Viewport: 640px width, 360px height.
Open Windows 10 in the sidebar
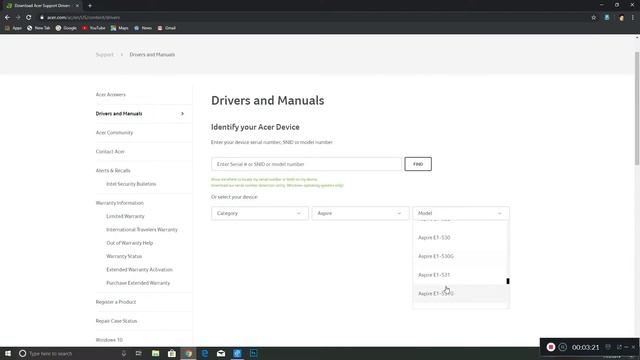point(109,340)
